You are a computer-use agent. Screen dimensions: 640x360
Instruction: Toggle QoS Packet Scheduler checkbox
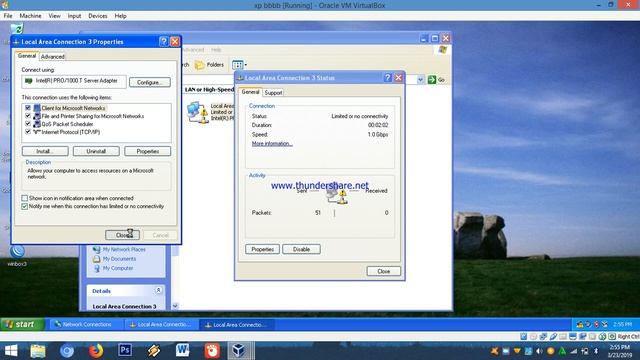pos(28,124)
